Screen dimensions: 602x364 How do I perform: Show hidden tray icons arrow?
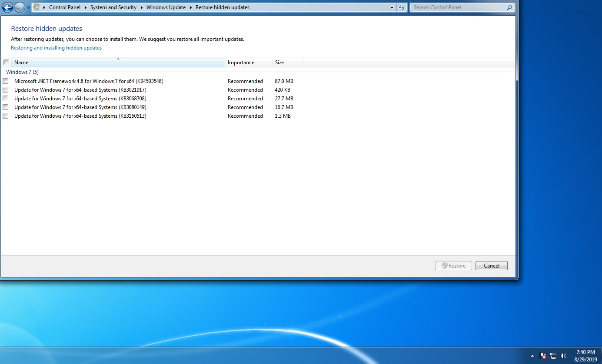tap(532, 356)
